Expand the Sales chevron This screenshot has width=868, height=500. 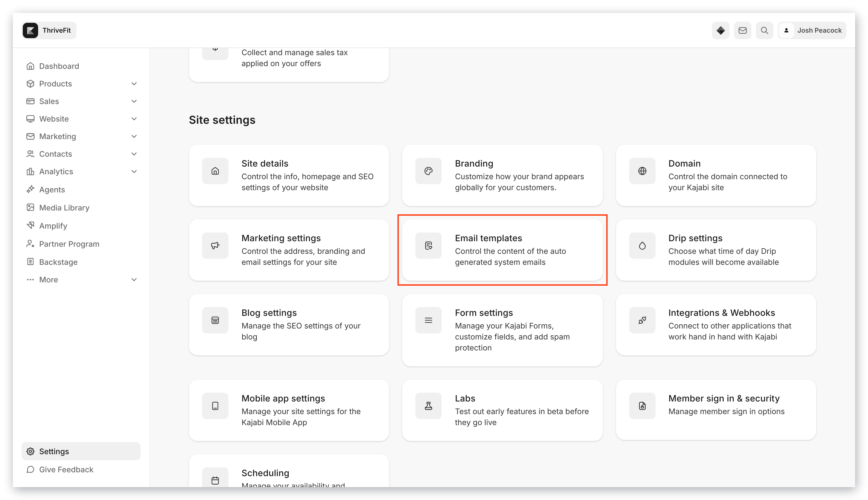tap(134, 101)
